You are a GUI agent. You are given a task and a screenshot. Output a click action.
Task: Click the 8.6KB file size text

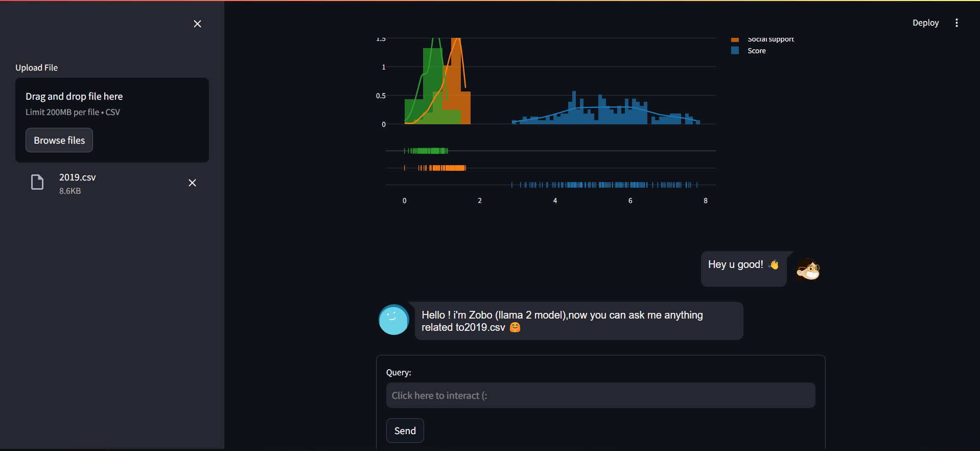(x=70, y=191)
